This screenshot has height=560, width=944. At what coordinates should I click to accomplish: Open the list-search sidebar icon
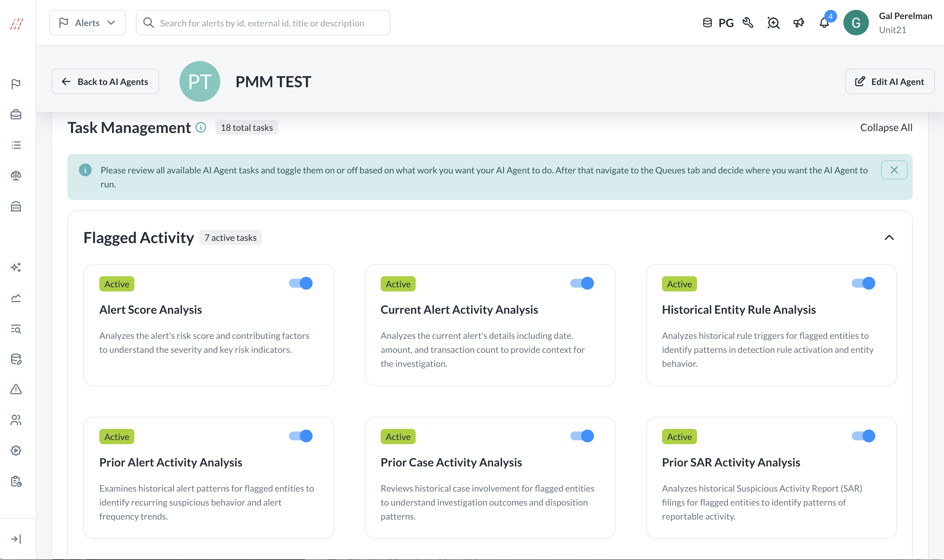point(16,328)
